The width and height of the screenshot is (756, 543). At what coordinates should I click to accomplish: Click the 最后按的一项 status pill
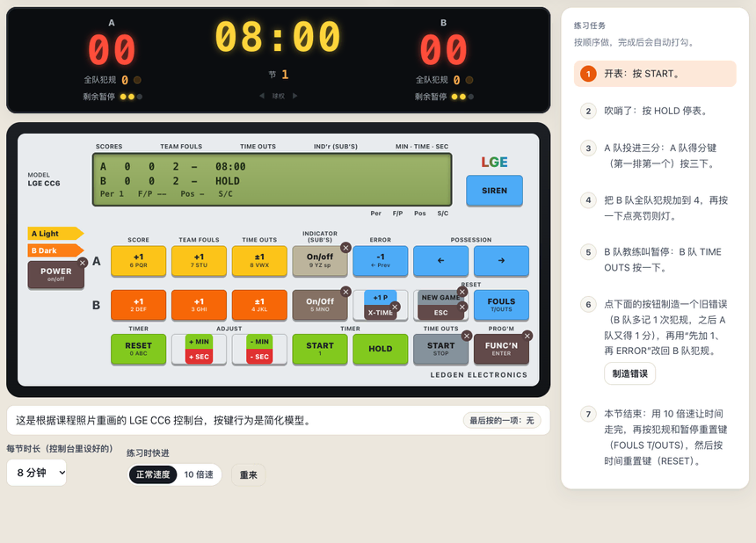pyautogui.click(x=502, y=421)
